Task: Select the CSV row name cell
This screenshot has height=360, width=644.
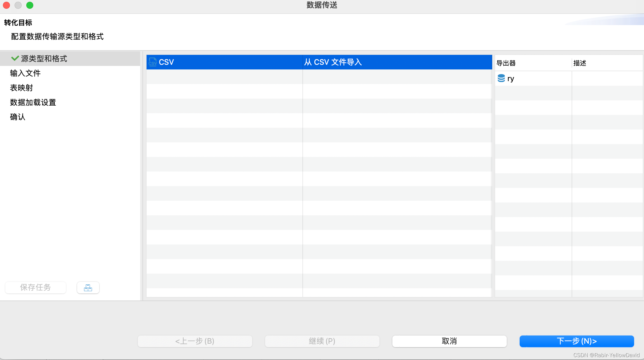Action: click(x=224, y=62)
